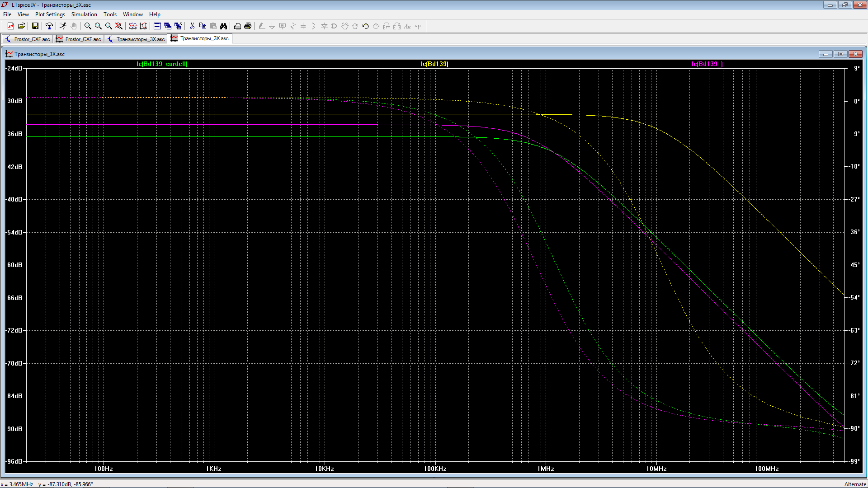Save using the floppy disk icon
The width and height of the screenshot is (868, 488).
tap(35, 26)
